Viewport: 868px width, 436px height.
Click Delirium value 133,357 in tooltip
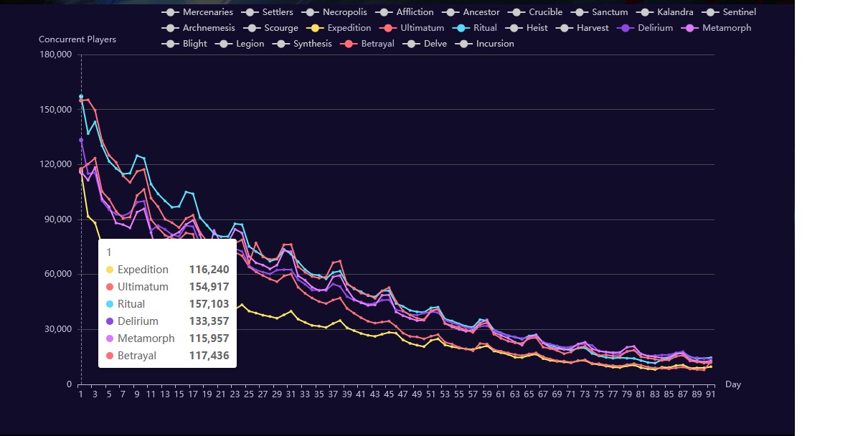pyautogui.click(x=209, y=321)
